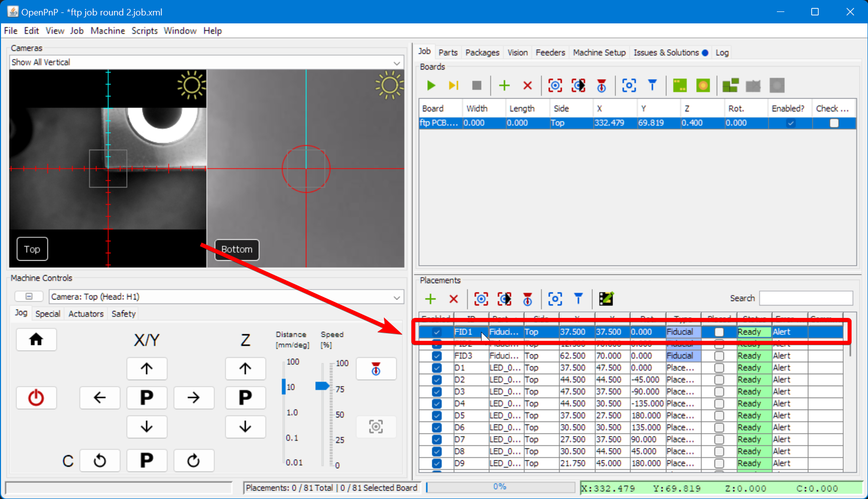Open the Show All Vertical camera dropdown
The height and width of the screenshot is (499, 868).
396,63
